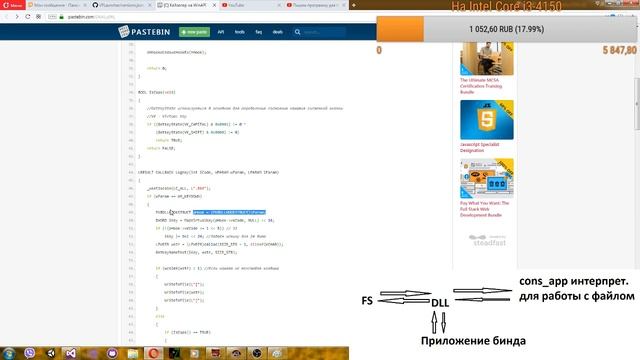
Task: Click the browser forward arrow
Action: [17, 17]
